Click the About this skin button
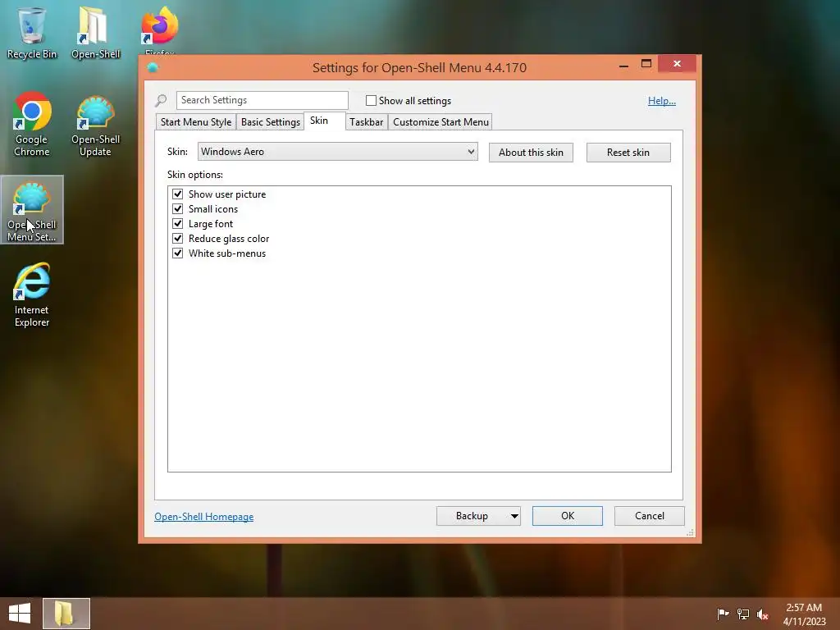The width and height of the screenshot is (840, 630). tap(531, 153)
